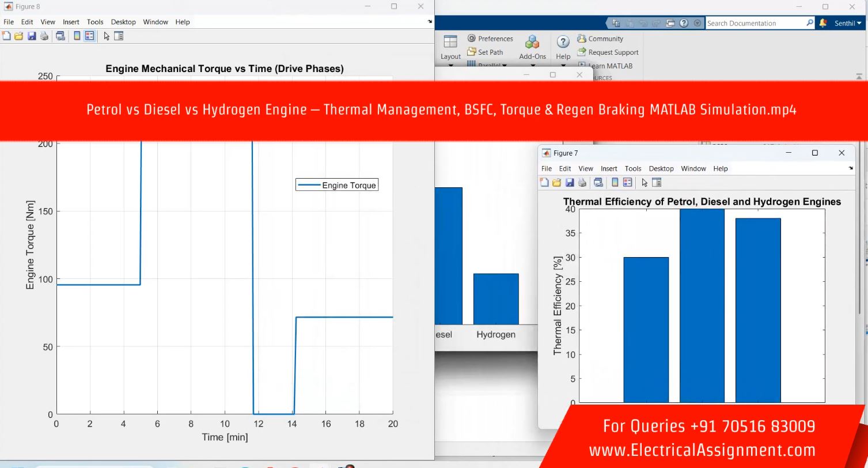Click Learn MATLAB in toolstrip

click(x=605, y=66)
